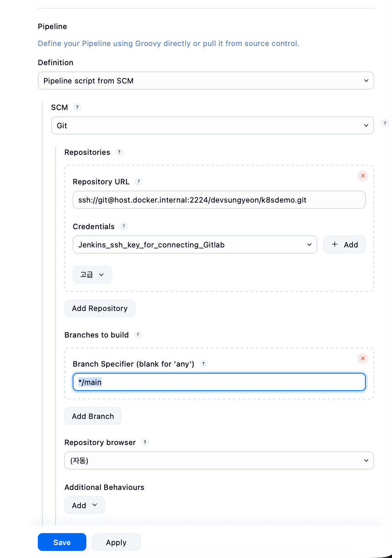Open the Repository browser dropdown
Screen dimensions: 392x558
click(219, 460)
